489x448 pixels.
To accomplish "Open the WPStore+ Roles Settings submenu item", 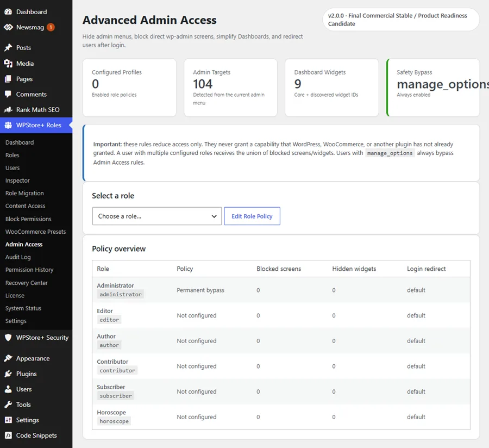I will point(16,321).
